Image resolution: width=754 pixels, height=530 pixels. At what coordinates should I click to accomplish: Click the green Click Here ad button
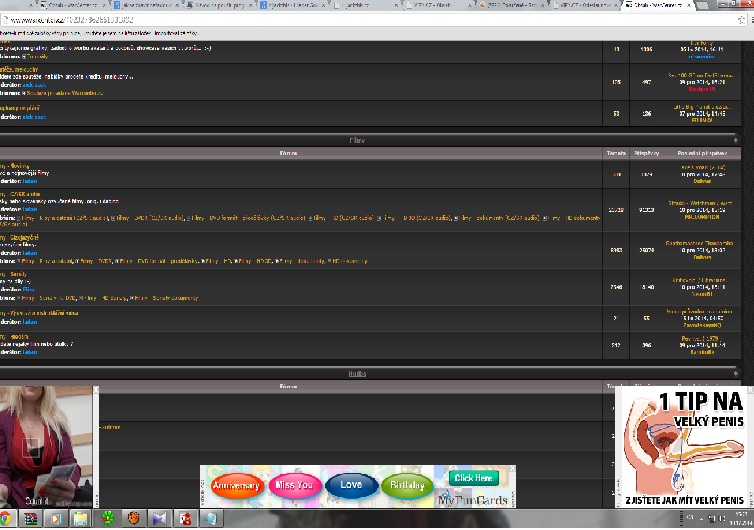473,478
